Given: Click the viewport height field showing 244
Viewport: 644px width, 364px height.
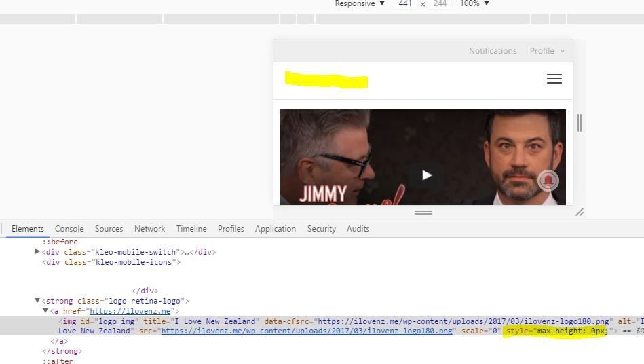Looking at the screenshot, I should click(x=440, y=4).
